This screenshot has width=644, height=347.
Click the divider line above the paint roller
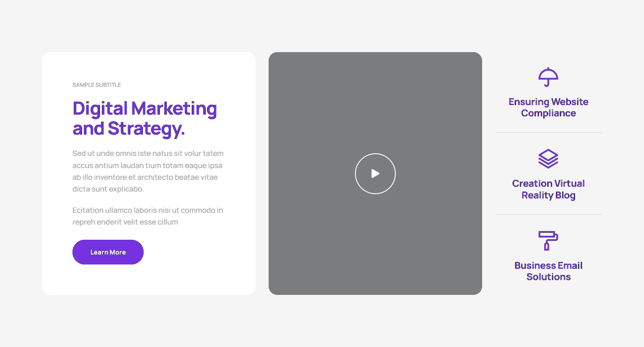tap(548, 214)
